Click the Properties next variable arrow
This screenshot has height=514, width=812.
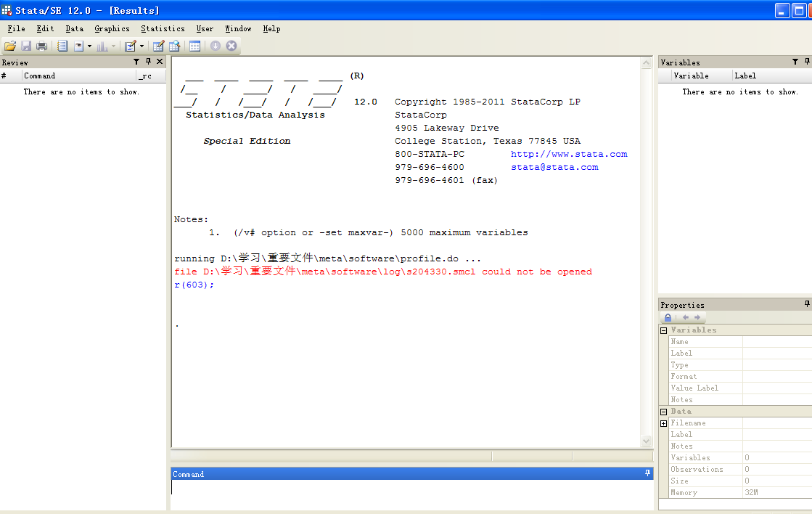click(x=697, y=317)
